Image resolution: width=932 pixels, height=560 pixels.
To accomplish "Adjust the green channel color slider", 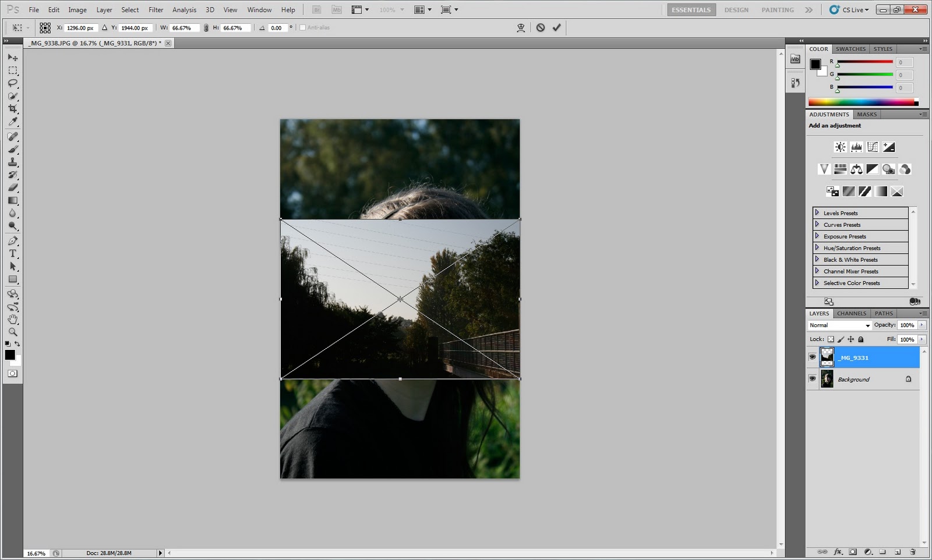I will click(x=864, y=75).
